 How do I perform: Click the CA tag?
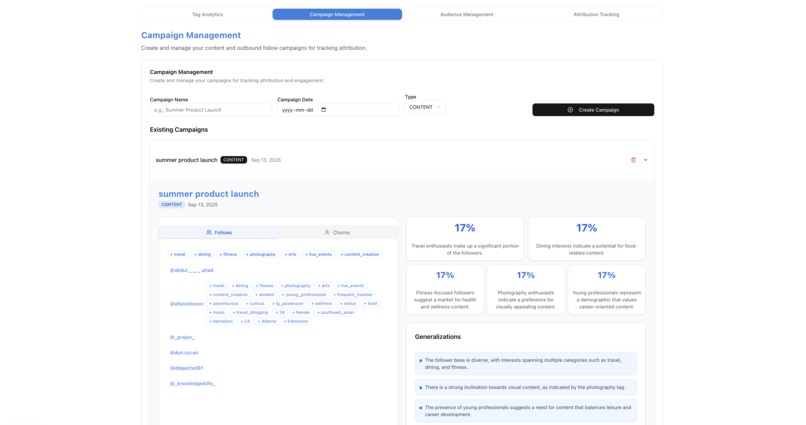(x=245, y=321)
